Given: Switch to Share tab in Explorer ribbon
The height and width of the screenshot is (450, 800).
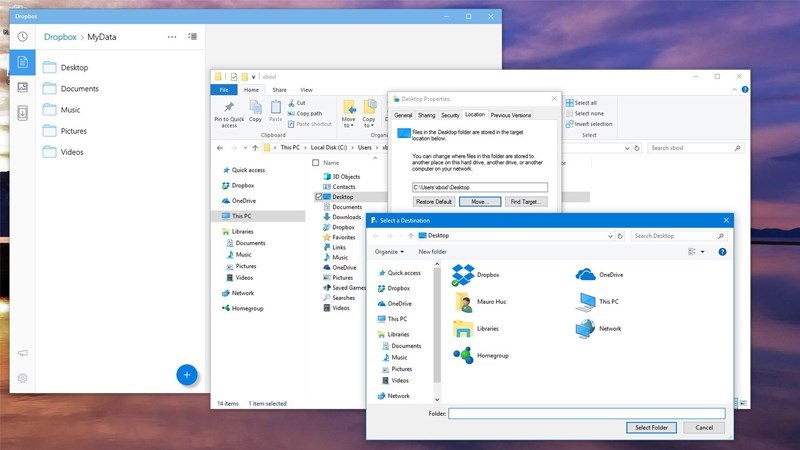Looking at the screenshot, I should (279, 90).
